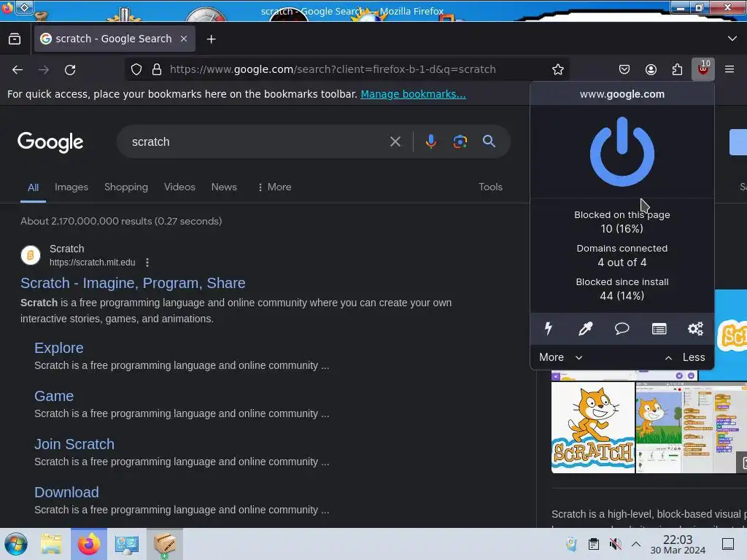Viewport: 747px width, 560px height.
Task: Open the More search categories menu
Action: (274, 187)
